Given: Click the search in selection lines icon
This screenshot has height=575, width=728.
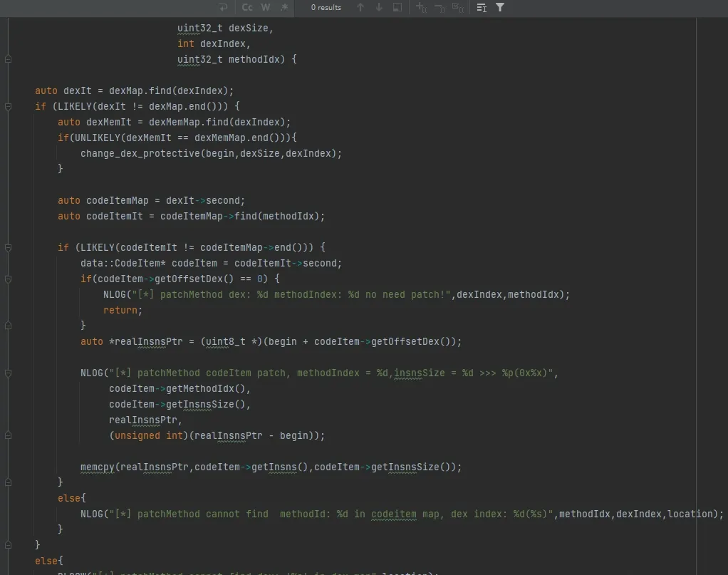Looking at the screenshot, I should (x=482, y=7).
